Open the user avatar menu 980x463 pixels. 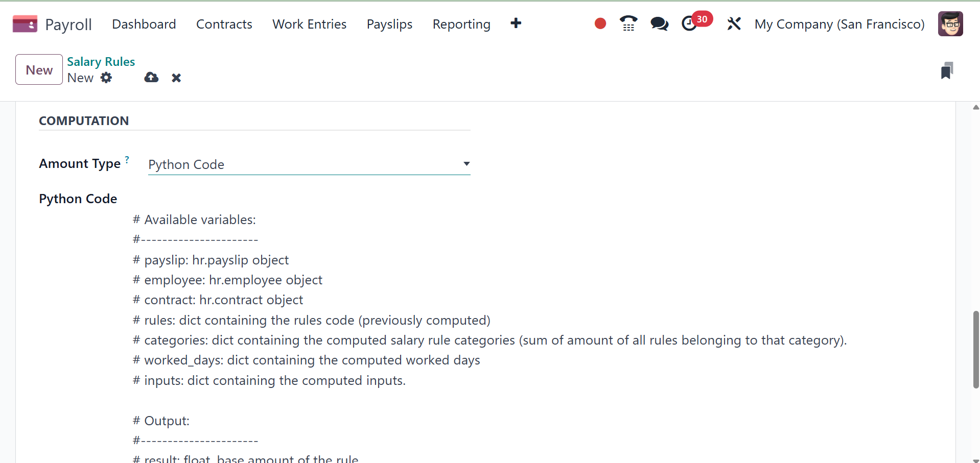[950, 23]
